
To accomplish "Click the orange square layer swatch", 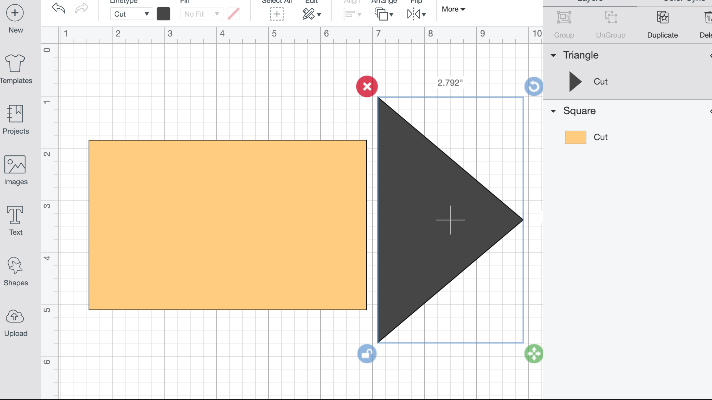I will pyautogui.click(x=575, y=137).
